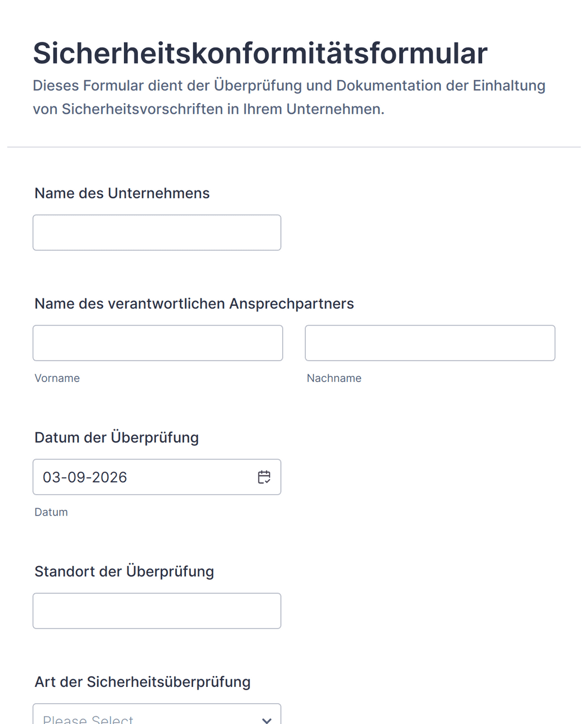Click the 'Nachname' sublabel text
Viewport: 588px width, 724px height.
[334, 378]
